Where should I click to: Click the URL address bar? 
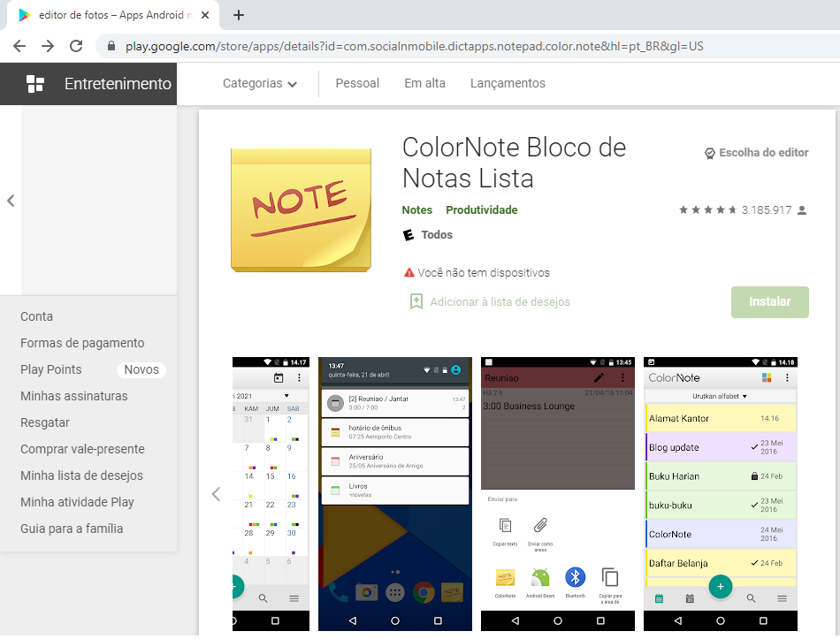point(414,46)
